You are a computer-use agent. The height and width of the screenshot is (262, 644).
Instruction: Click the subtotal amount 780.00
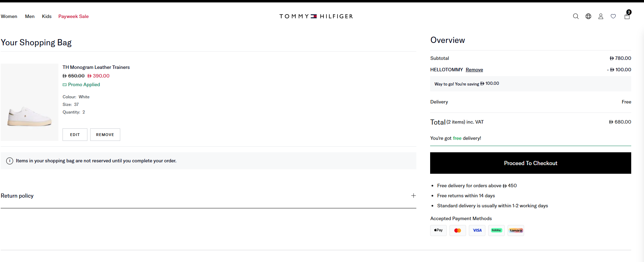pos(621,58)
